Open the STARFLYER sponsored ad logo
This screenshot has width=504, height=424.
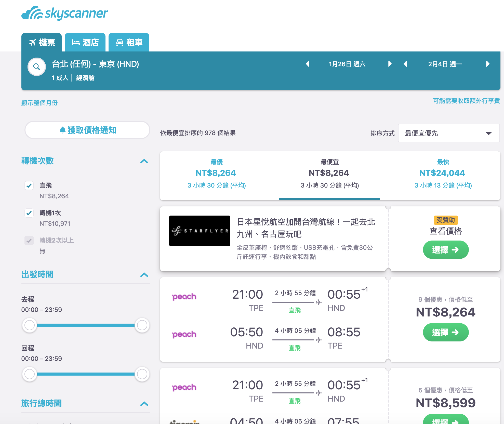click(200, 231)
